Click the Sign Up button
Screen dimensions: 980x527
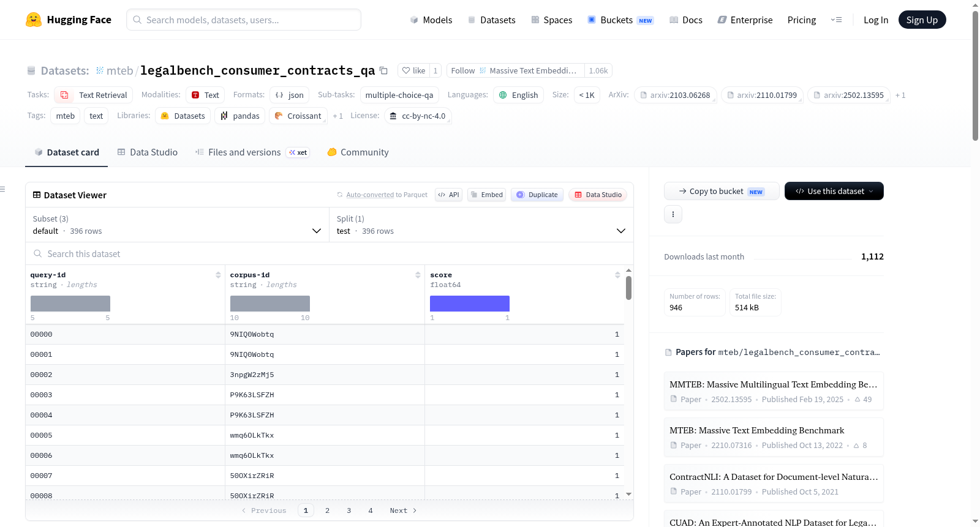pyautogui.click(x=922, y=20)
